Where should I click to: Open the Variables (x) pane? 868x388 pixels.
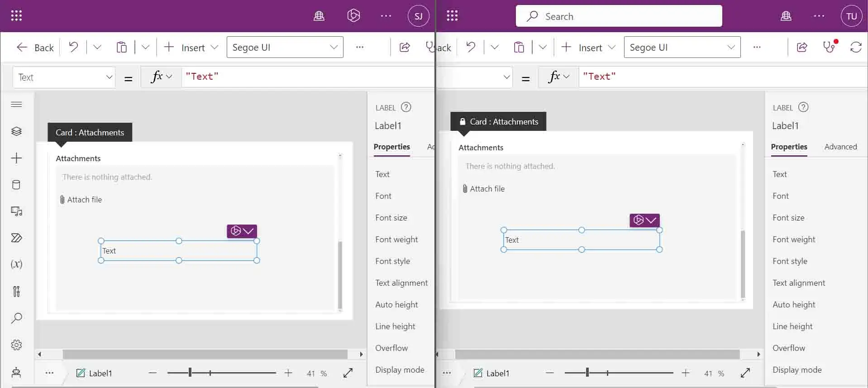16,264
